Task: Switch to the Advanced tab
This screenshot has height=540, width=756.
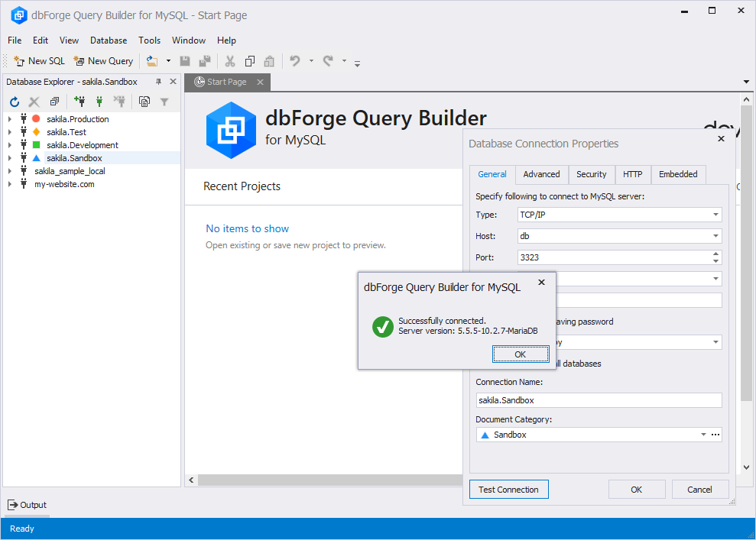Action: pos(541,174)
